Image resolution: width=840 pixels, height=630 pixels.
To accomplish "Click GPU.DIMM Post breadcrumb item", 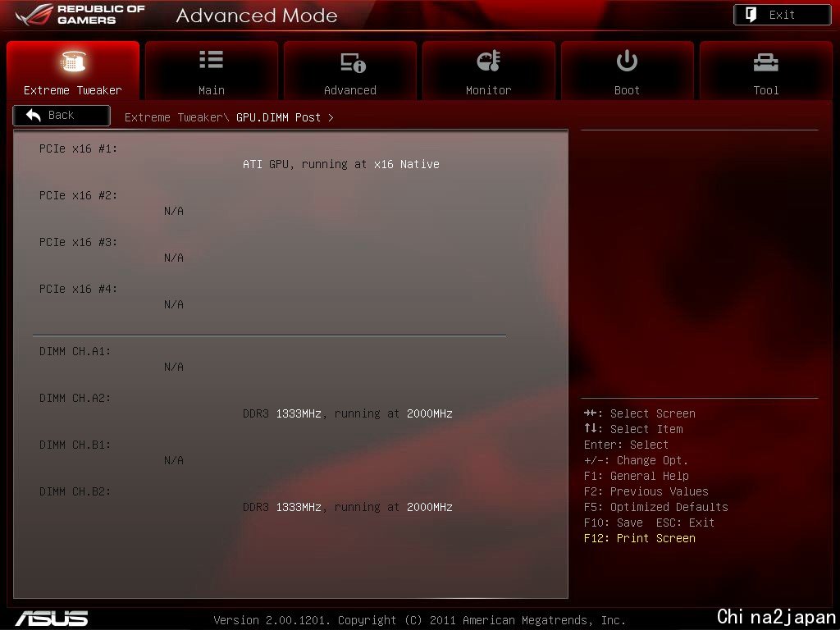I will click(279, 117).
